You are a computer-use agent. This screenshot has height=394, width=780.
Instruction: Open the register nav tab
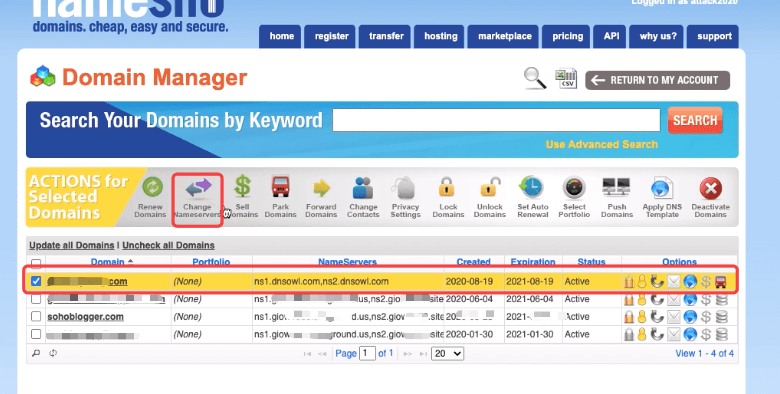(x=330, y=36)
